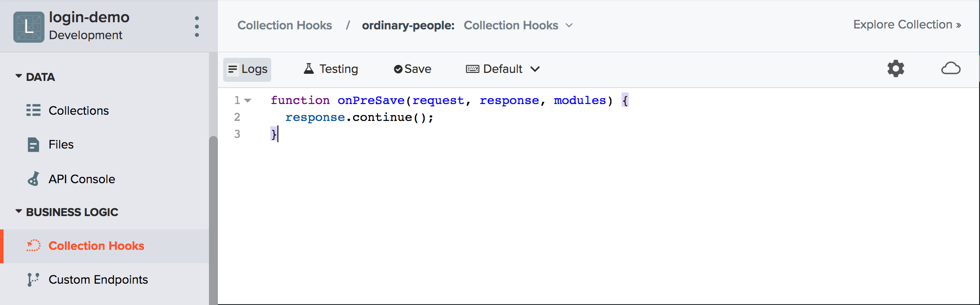Click the Collection Hooks breadcrumb link
This screenshot has width=980, height=305.
pyautogui.click(x=285, y=25)
